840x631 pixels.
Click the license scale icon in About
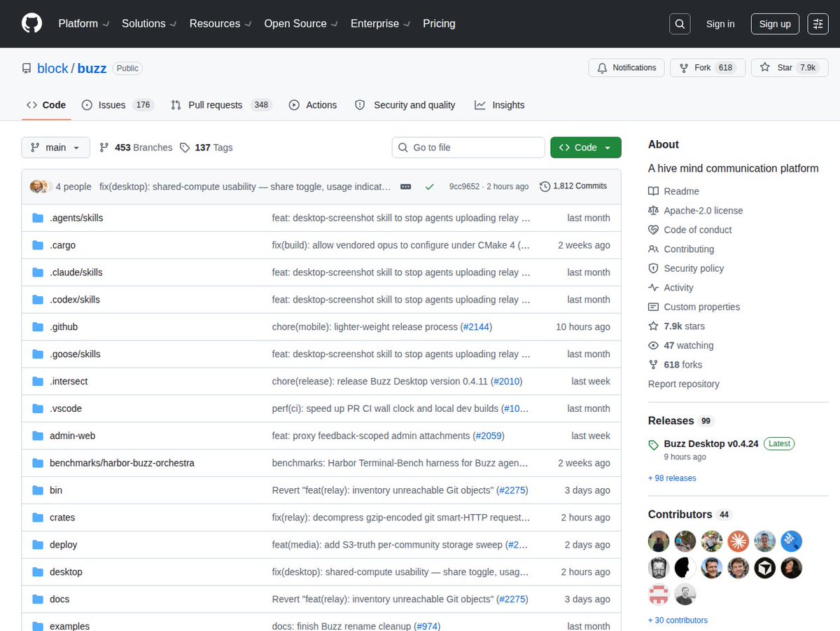(x=654, y=211)
